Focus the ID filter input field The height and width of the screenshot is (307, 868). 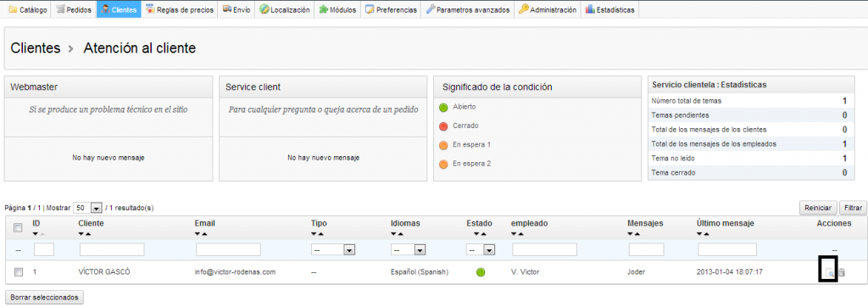pyautogui.click(x=44, y=250)
